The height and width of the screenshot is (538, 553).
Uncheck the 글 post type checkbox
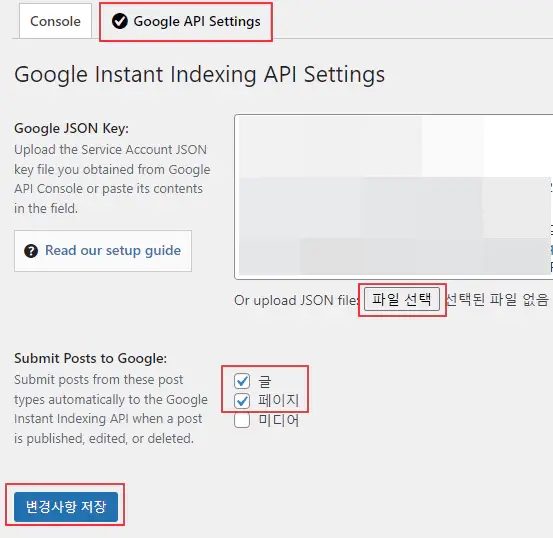242,381
